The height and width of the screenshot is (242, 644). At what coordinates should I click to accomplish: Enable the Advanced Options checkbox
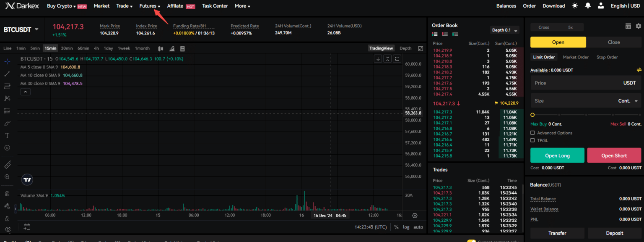(x=532, y=133)
